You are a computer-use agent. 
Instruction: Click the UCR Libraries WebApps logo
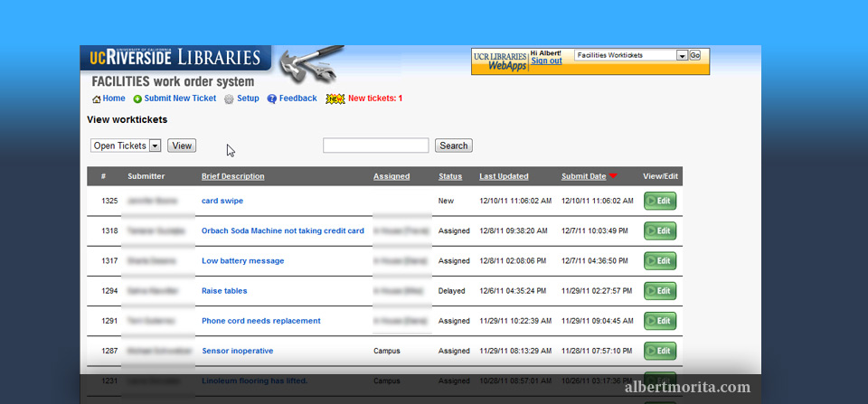500,61
